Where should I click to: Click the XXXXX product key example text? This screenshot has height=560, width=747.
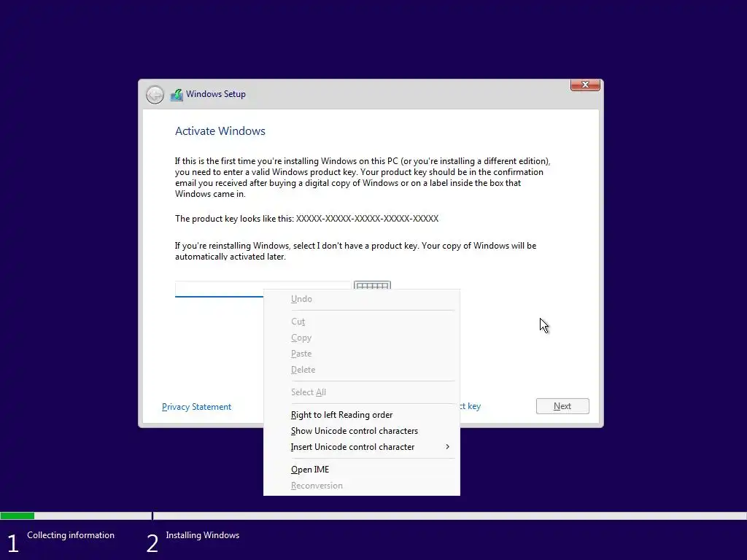[x=368, y=219]
